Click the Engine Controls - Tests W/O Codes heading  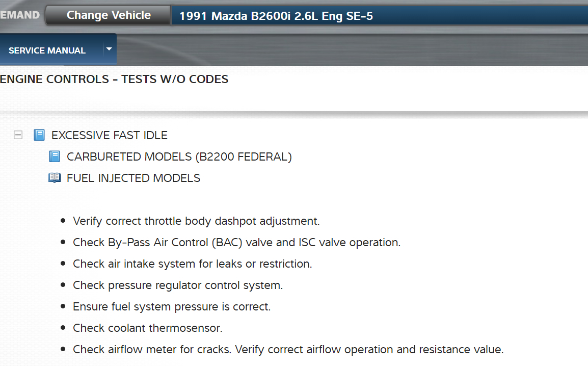pos(114,79)
